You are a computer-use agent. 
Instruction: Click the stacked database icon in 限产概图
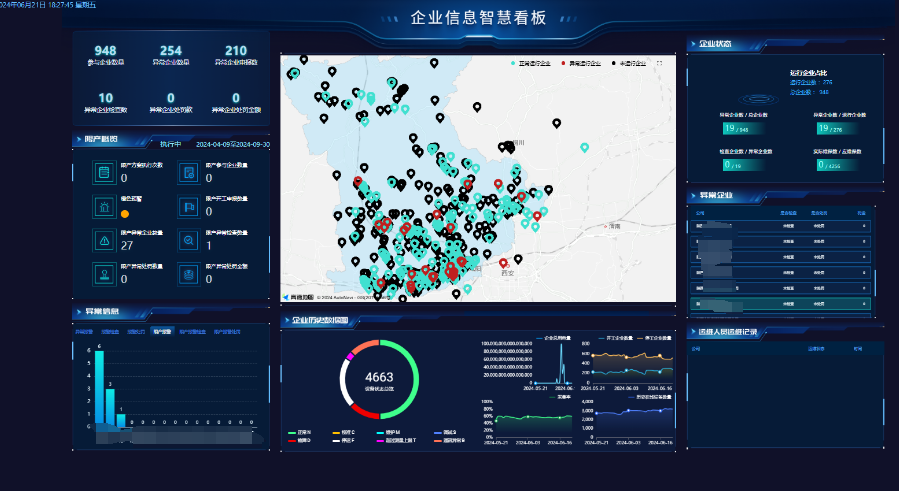[x=187, y=273]
